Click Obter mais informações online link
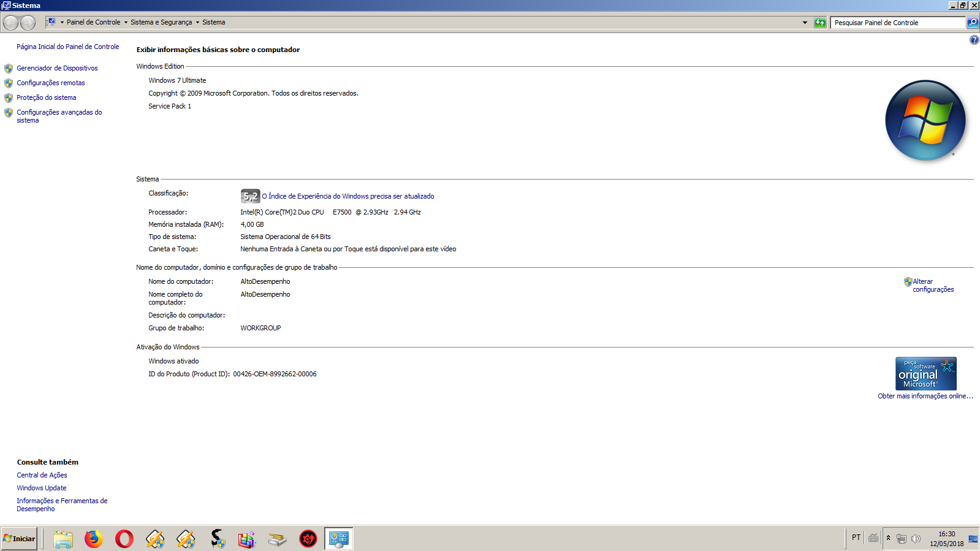 925,396
